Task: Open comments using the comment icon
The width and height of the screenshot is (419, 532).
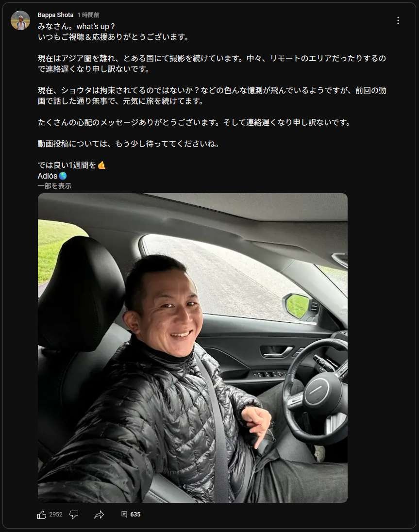Action: (124, 515)
